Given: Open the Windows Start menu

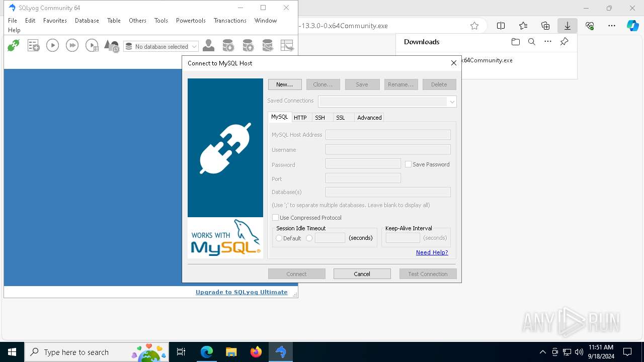Looking at the screenshot, I should coord(12,352).
